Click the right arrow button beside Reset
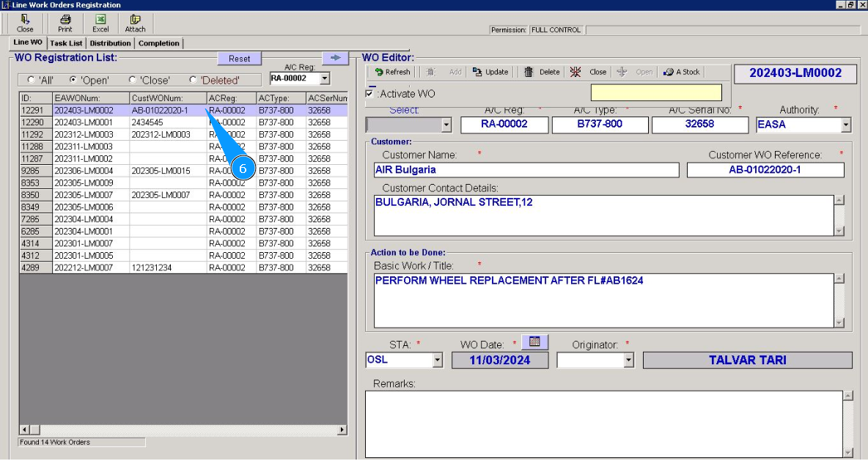Image resolution: width=868 pixels, height=461 pixels. [335, 58]
